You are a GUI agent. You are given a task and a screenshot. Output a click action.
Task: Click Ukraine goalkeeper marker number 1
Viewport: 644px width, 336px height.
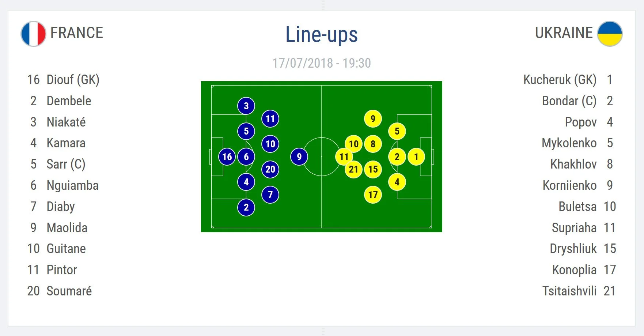(x=416, y=157)
